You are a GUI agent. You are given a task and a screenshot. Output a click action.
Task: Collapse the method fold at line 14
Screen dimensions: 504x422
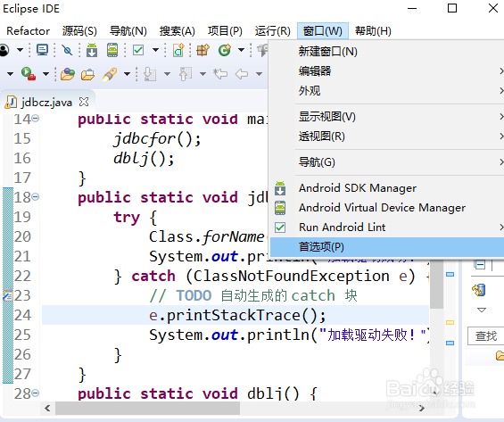pos(36,119)
